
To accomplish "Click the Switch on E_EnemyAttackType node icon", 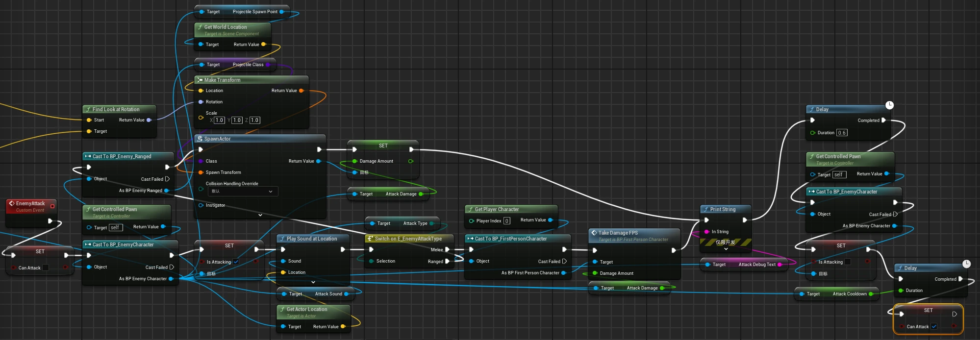I will [x=371, y=239].
